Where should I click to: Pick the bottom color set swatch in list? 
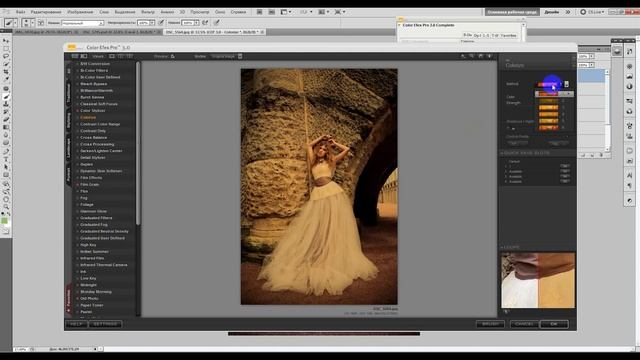549,128
